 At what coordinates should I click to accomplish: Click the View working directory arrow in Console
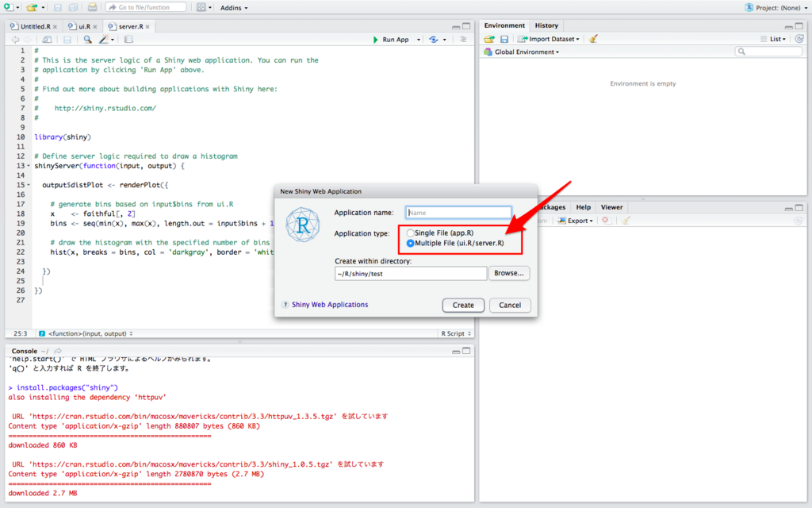tap(58, 351)
